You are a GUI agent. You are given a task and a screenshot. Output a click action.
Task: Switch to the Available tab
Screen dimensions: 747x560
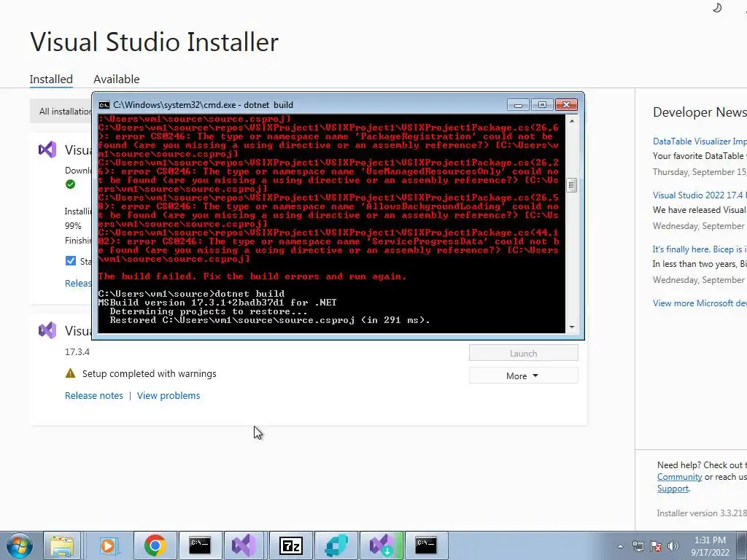(116, 79)
